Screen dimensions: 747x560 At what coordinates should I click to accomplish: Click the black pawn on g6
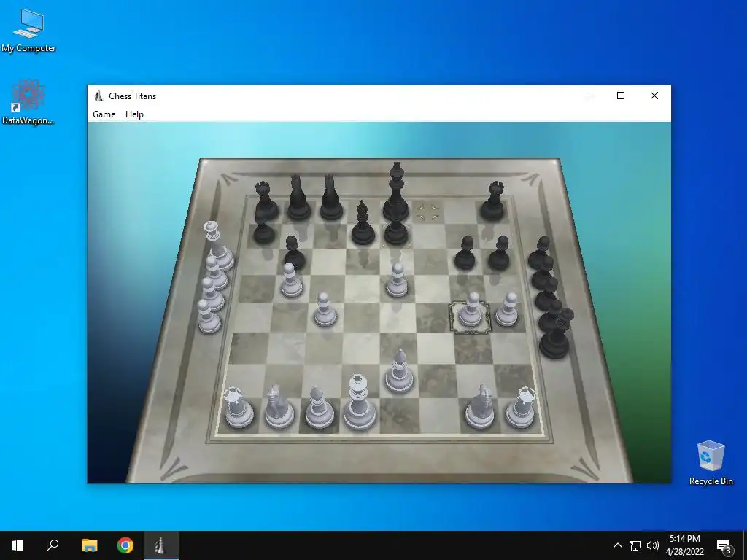465,253
